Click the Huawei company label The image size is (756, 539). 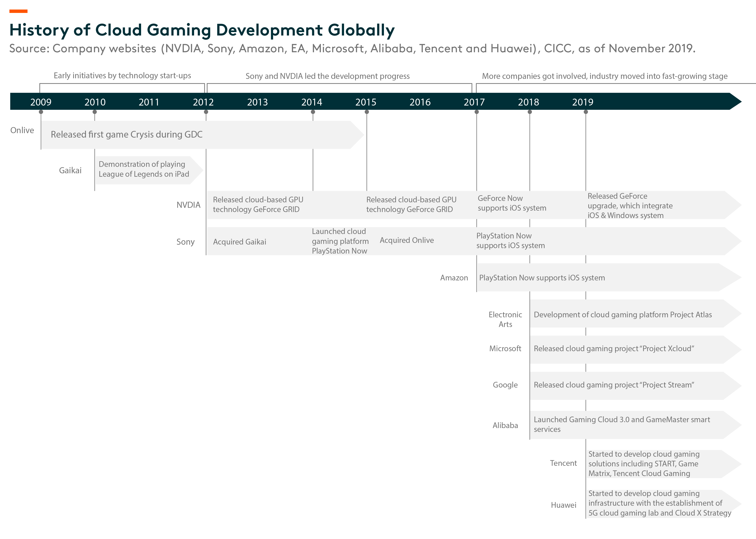563,505
